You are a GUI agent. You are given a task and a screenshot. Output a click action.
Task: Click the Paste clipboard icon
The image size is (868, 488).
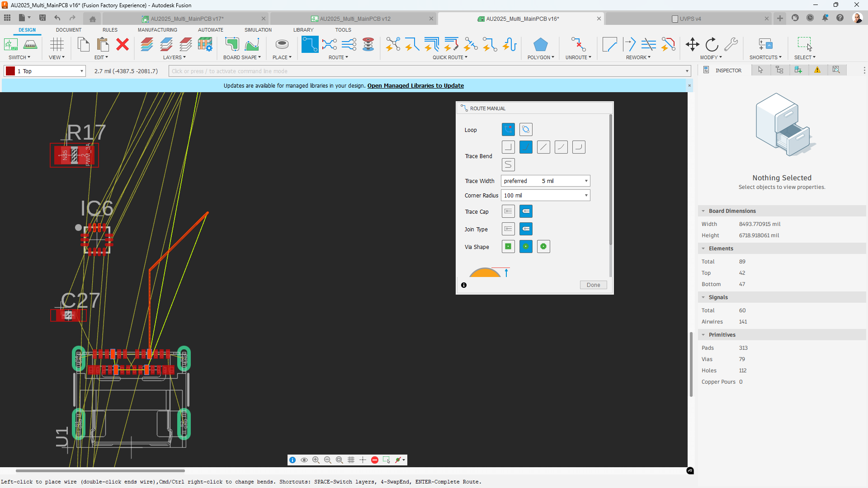coord(103,45)
